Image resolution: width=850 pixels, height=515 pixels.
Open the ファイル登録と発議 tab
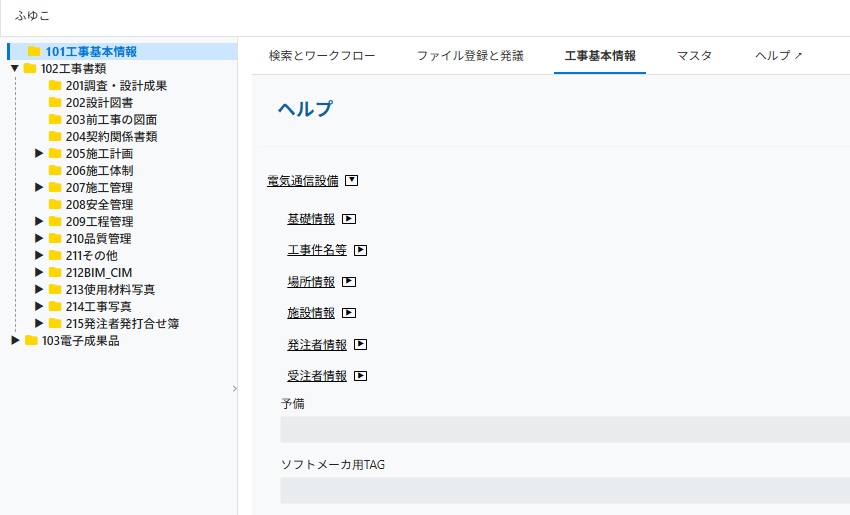[x=470, y=56]
